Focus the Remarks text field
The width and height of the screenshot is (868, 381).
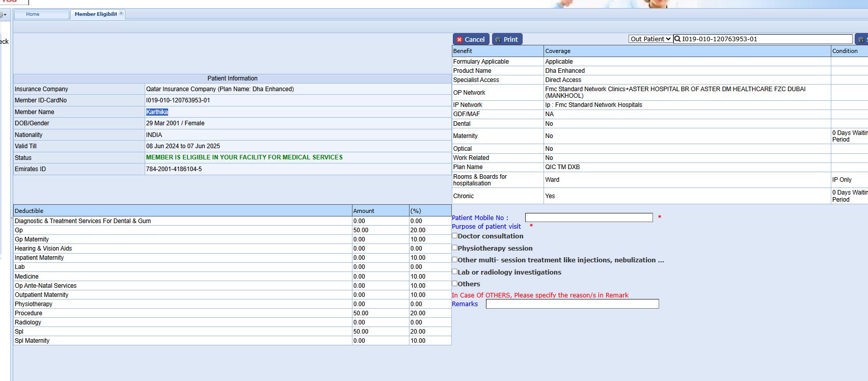coord(572,304)
